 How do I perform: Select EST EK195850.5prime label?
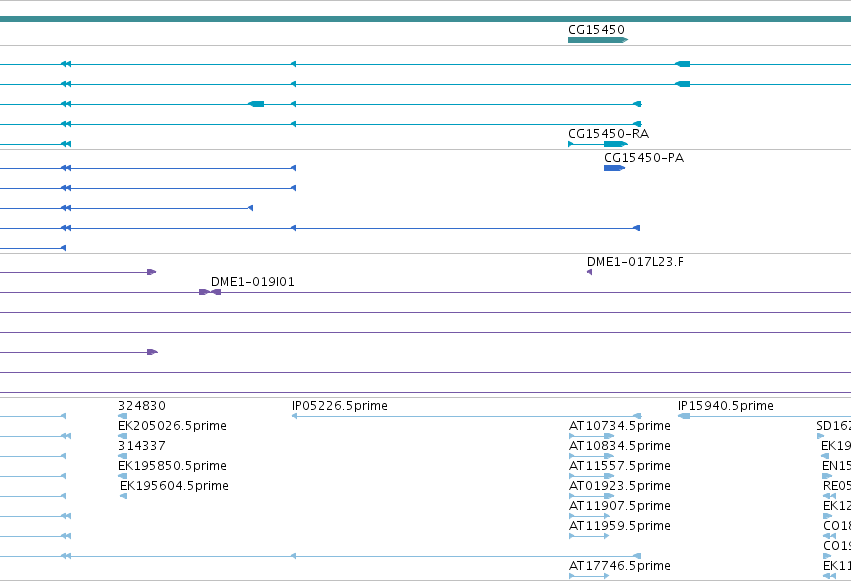[172, 466]
